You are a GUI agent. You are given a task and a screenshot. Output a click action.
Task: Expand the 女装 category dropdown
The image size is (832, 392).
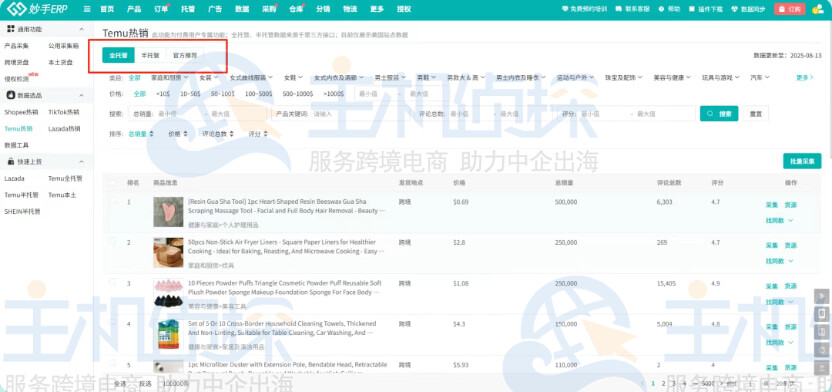[208, 77]
